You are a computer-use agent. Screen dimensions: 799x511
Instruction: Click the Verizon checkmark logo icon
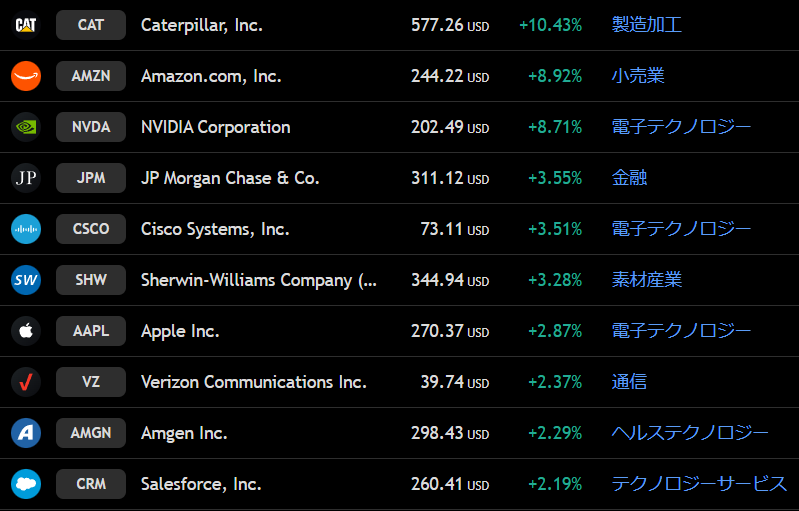coord(26,382)
